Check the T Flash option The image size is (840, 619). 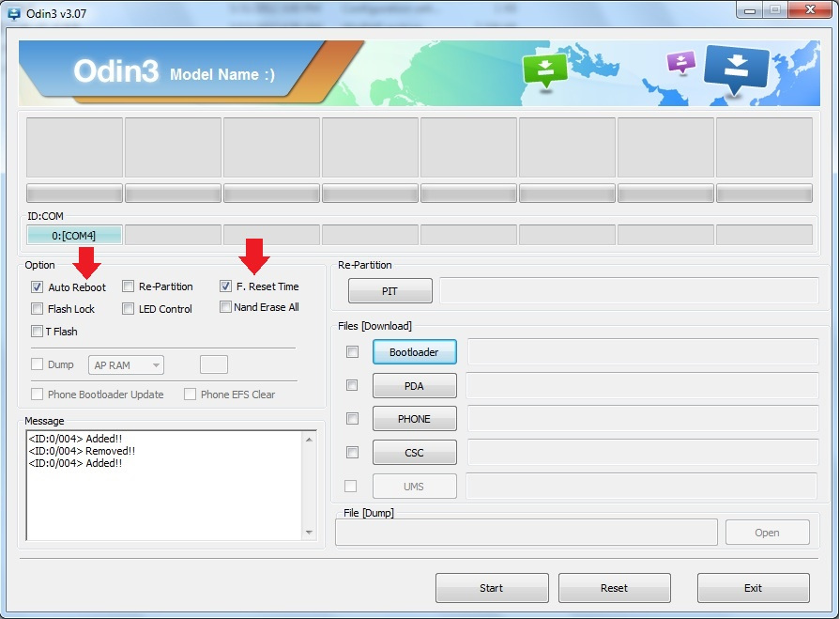38,332
